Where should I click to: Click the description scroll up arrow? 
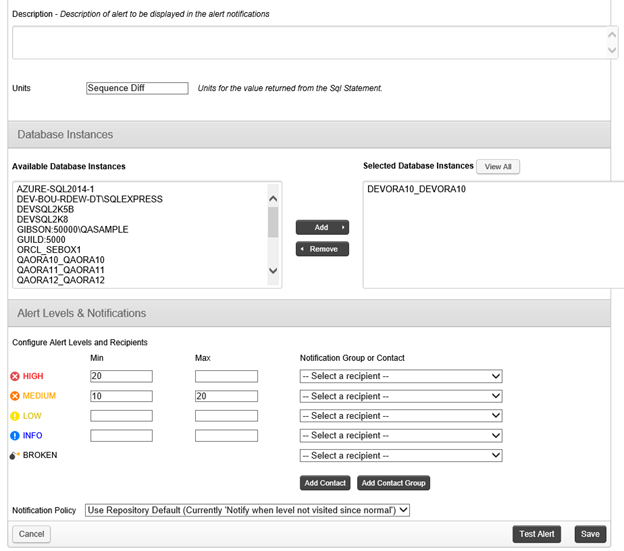pos(612,35)
